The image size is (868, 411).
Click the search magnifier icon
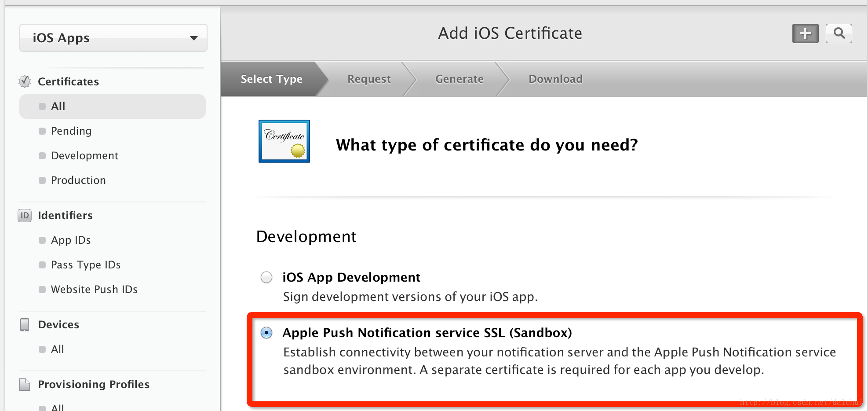click(x=839, y=33)
